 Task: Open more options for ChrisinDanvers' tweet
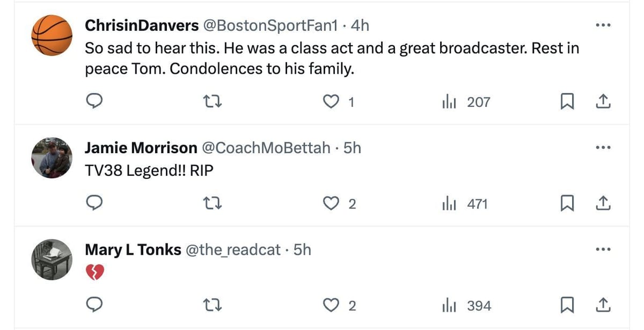point(603,25)
